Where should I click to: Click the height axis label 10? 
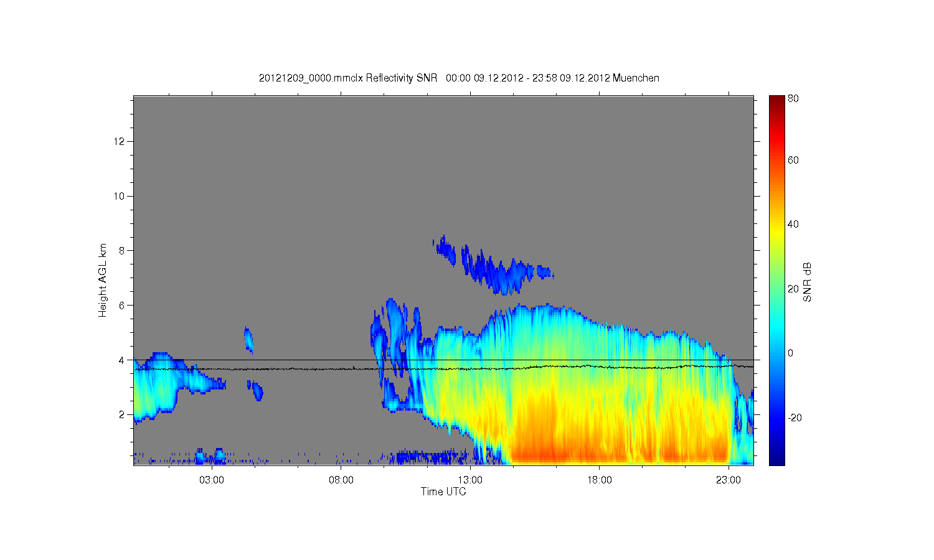[x=120, y=196]
